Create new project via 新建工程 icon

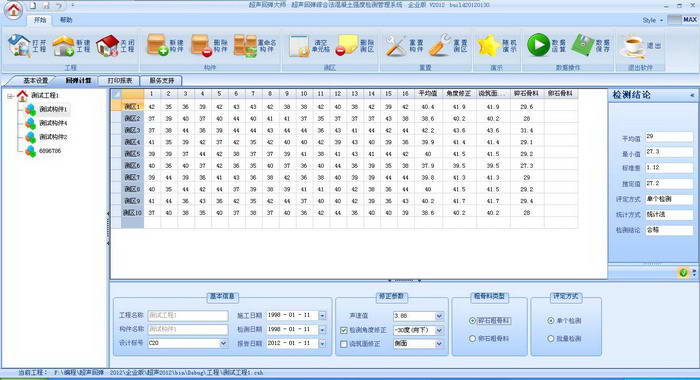click(63, 46)
